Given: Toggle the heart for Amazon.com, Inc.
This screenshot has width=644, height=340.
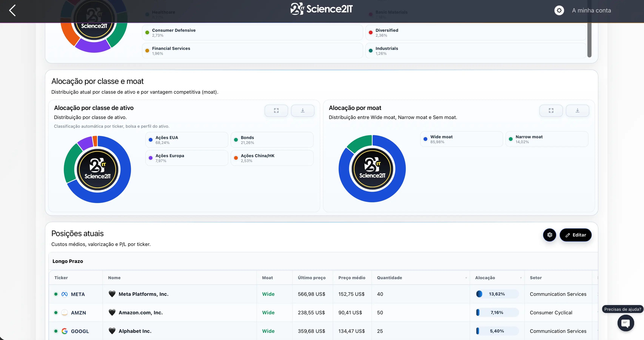Looking at the screenshot, I should 112,312.
